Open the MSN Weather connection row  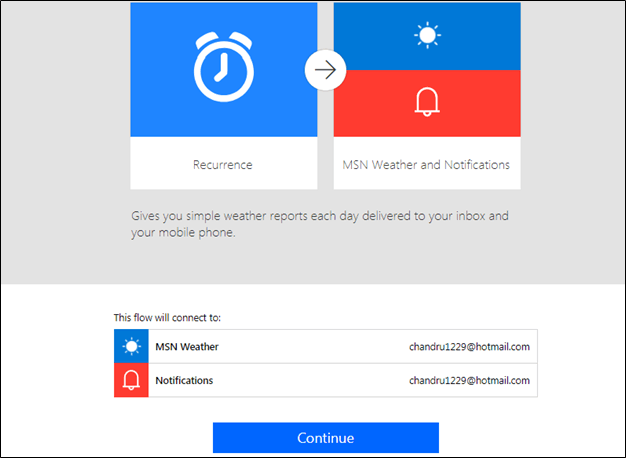[326, 346]
